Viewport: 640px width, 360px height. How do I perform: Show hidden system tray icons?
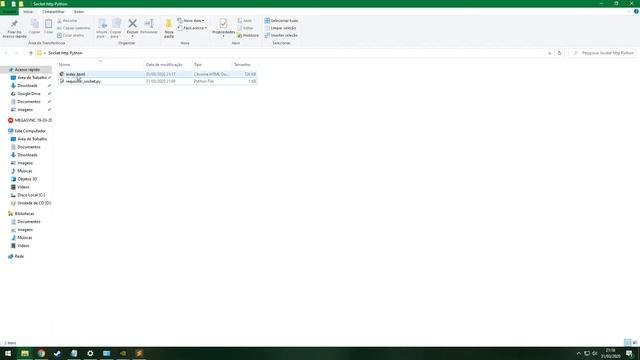[578, 353]
